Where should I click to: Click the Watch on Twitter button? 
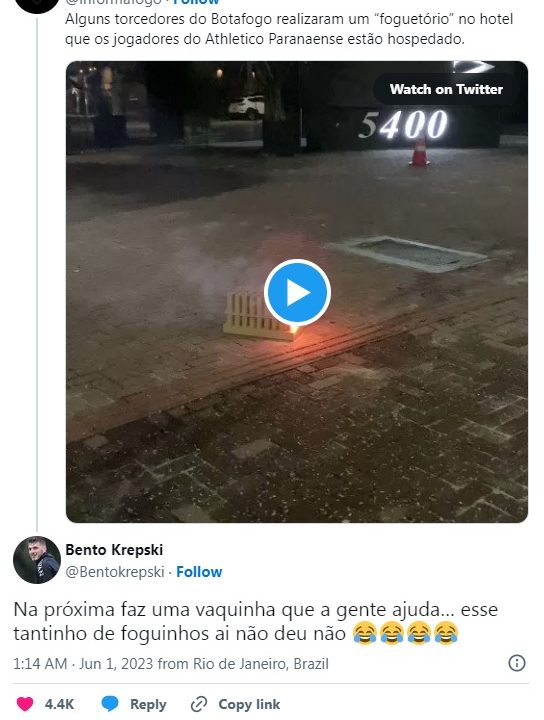point(446,89)
